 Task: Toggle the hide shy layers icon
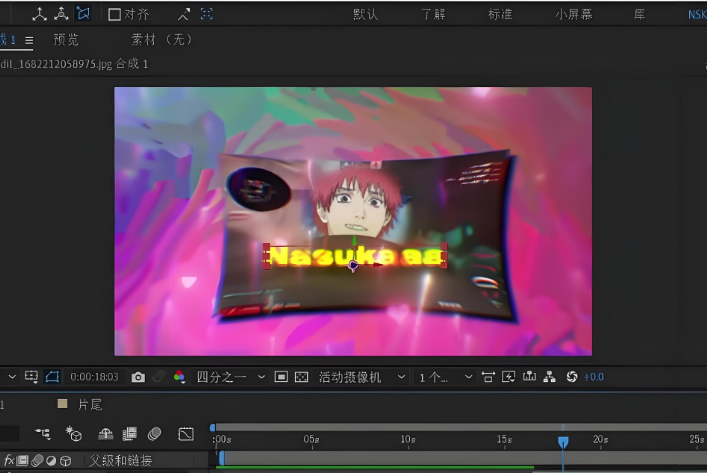[106, 434]
